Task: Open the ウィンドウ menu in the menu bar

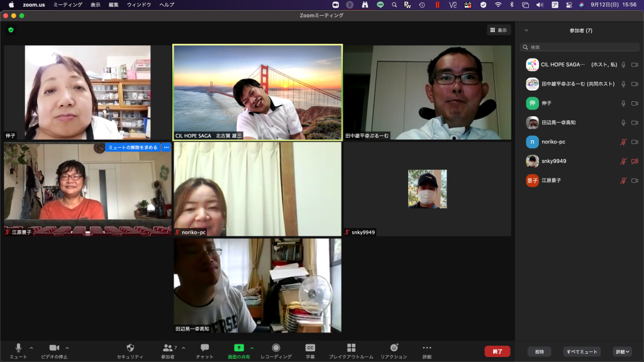Action: (x=138, y=4)
